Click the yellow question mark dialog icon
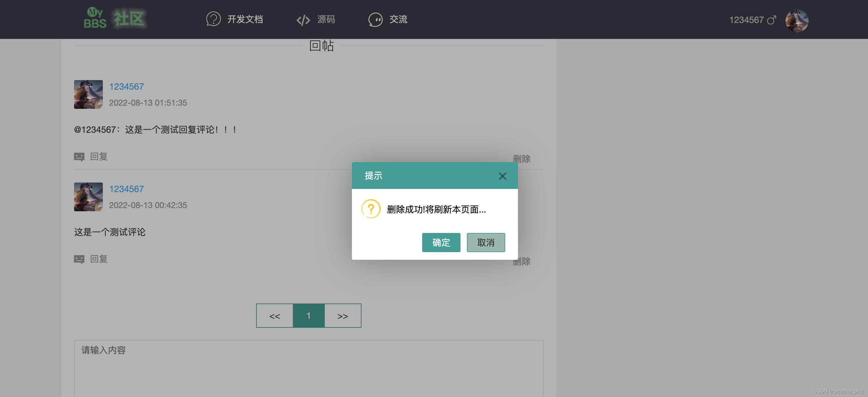 (371, 209)
